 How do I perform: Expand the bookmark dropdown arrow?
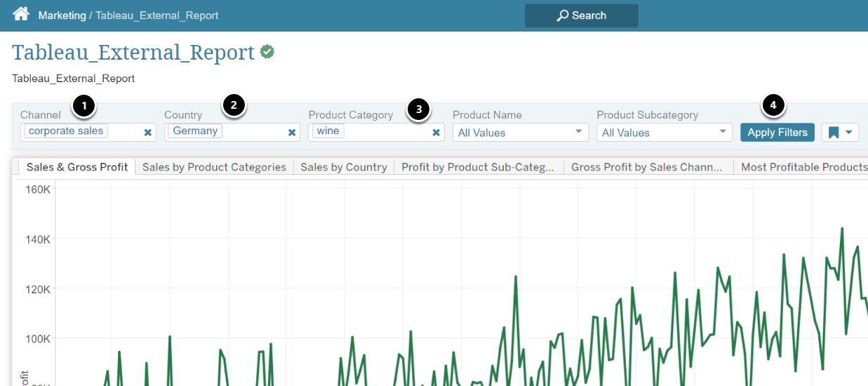(849, 133)
